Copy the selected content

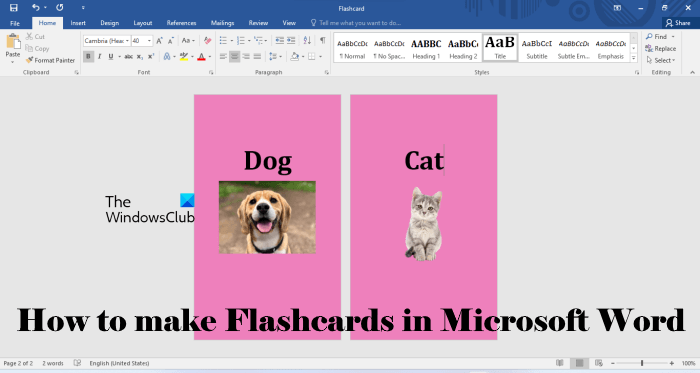37,49
